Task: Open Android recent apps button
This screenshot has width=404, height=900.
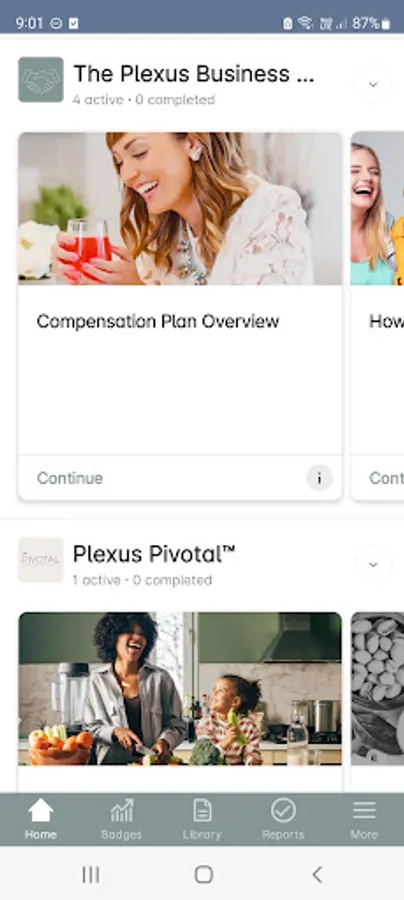Action: pyautogui.click(x=91, y=874)
